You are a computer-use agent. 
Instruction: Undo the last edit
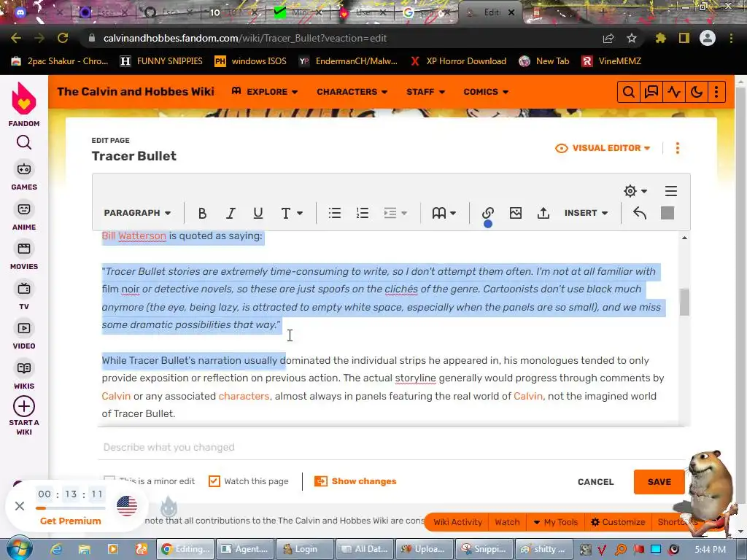pos(640,213)
